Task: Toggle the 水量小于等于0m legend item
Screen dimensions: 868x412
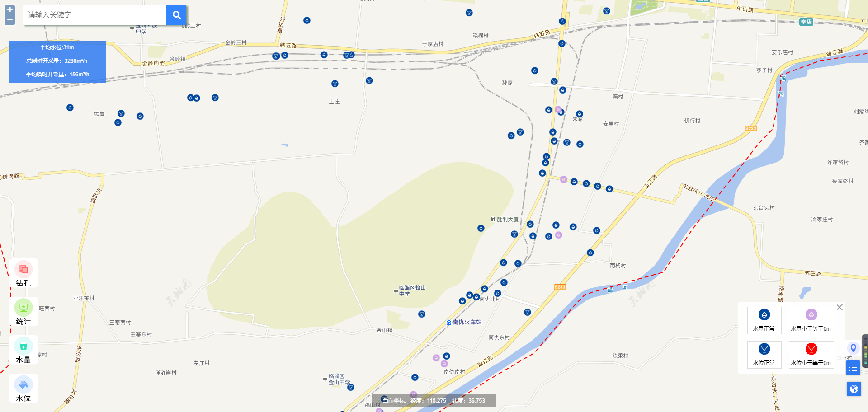Action: [811, 320]
